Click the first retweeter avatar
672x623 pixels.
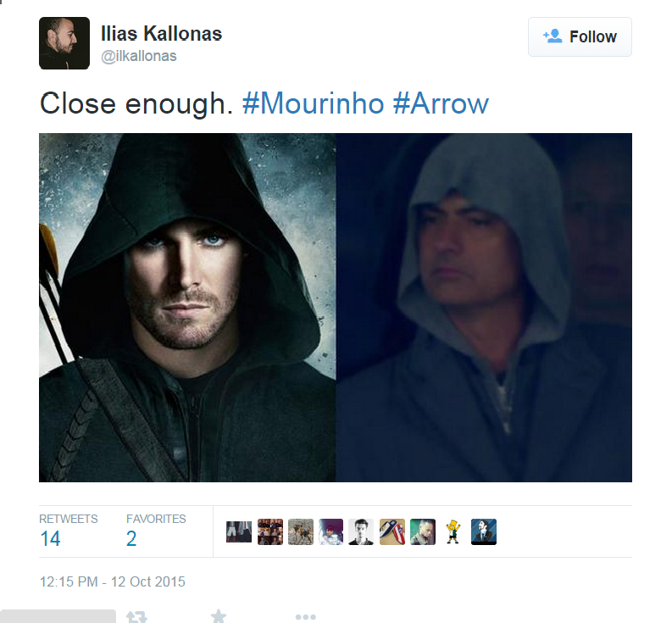pyautogui.click(x=239, y=531)
